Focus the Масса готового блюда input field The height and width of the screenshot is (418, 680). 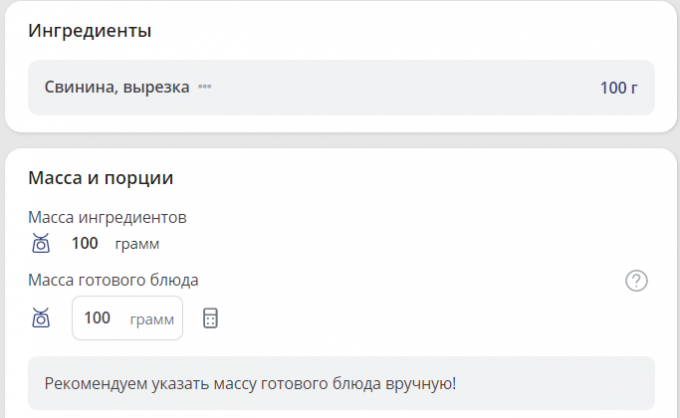(126, 318)
